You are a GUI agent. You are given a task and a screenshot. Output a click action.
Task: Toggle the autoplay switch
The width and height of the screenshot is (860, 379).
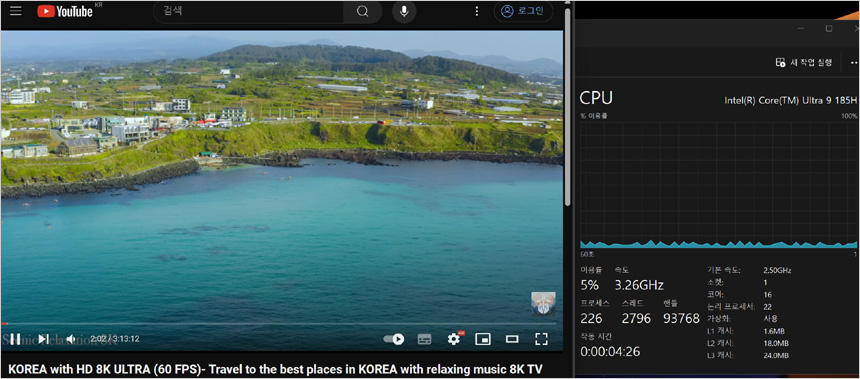click(x=394, y=339)
